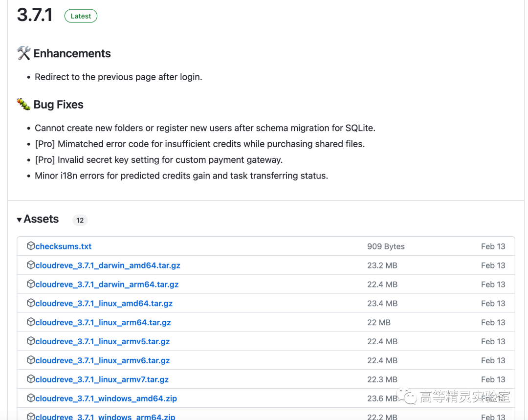This screenshot has height=420, width=528.
Task: Click package icon beside linux_amd64.tar.gz
Action: point(31,303)
